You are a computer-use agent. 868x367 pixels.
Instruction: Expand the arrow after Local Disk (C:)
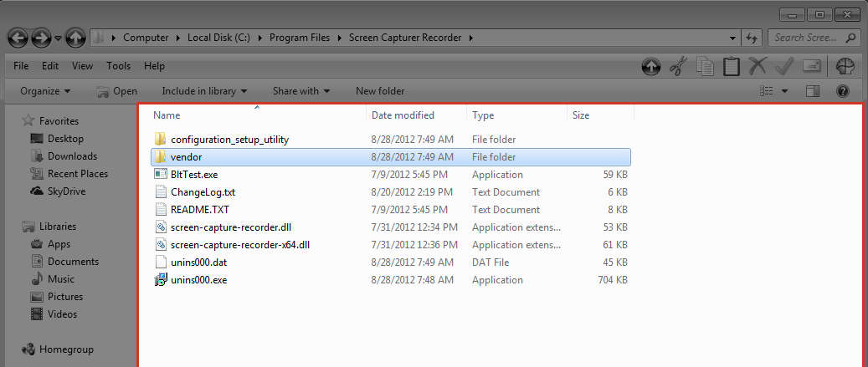(259, 38)
